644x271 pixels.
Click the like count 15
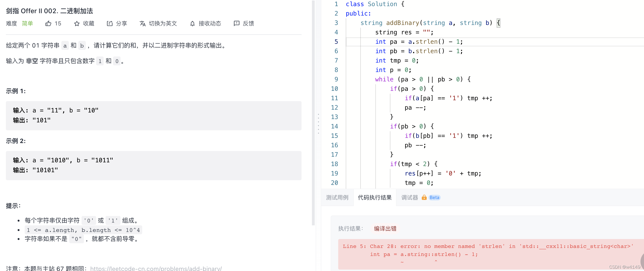coord(58,24)
